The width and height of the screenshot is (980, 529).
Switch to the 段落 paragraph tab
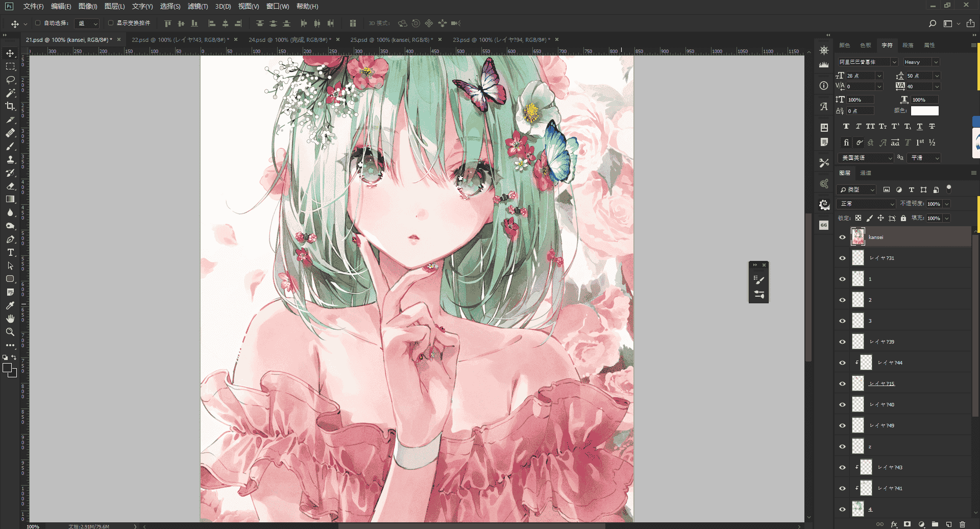(908, 45)
